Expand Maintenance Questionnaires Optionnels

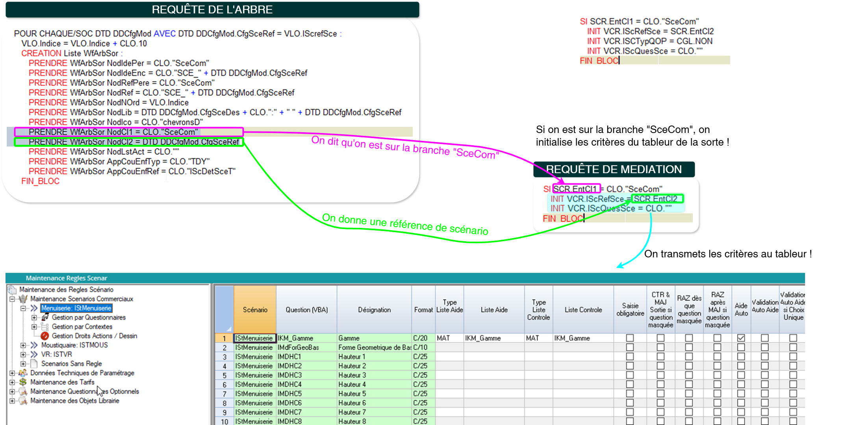point(12,391)
